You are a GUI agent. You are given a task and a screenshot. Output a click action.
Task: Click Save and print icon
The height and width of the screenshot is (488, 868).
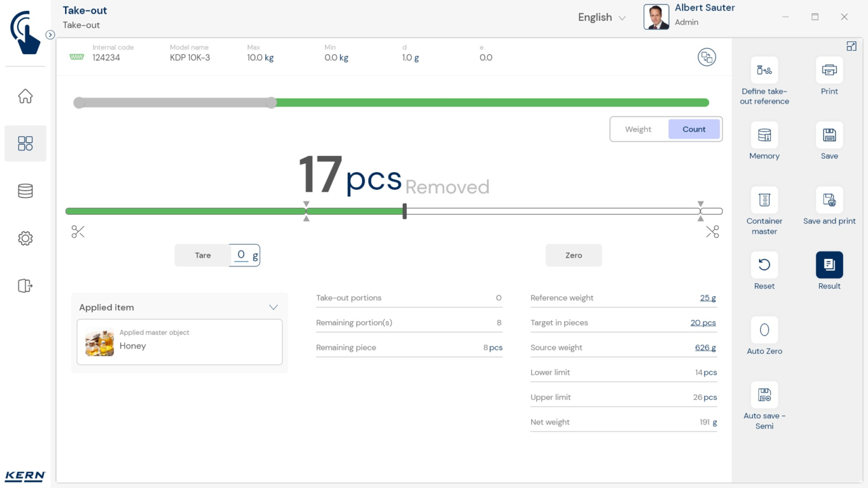click(x=829, y=201)
